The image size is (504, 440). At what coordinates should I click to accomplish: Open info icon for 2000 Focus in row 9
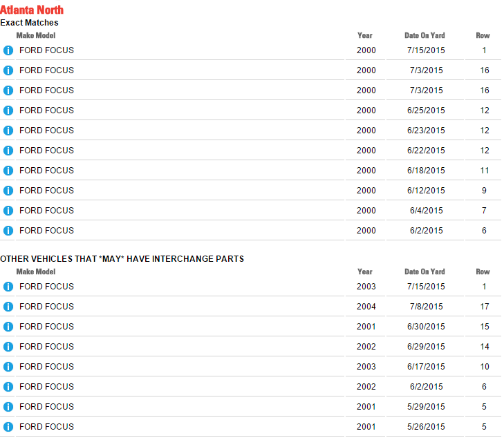click(x=8, y=191)
